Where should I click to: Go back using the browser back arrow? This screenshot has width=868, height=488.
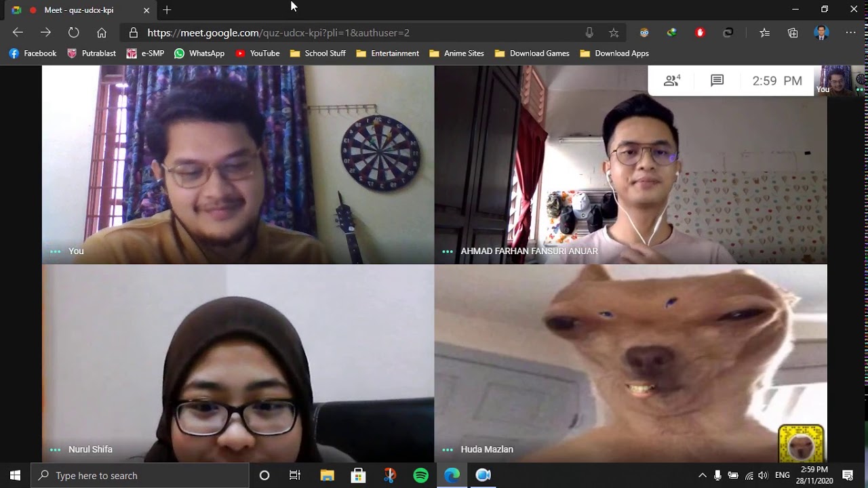pyautogui.click(x=18, y=33)
